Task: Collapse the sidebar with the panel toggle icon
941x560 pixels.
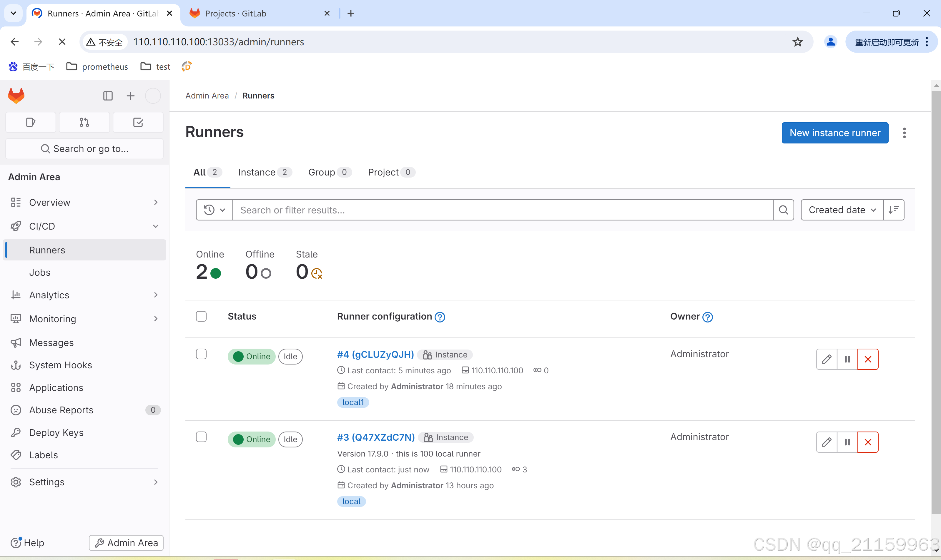Action: click(108, 96)
